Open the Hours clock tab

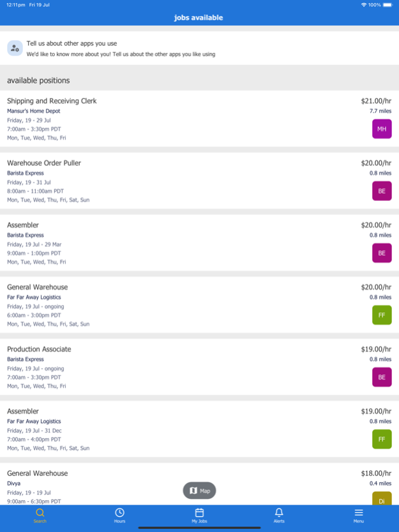[x=119, y=513]
